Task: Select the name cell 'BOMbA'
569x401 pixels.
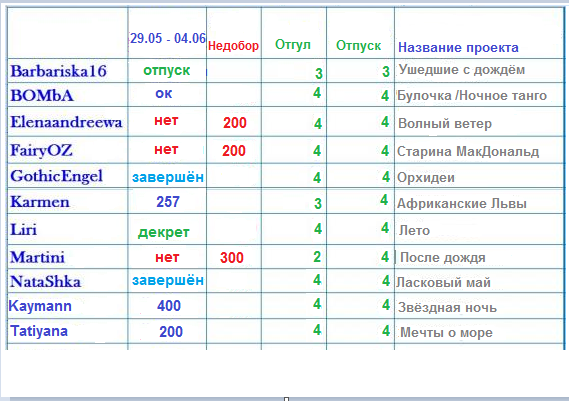Action: click(x=42, y=96)
